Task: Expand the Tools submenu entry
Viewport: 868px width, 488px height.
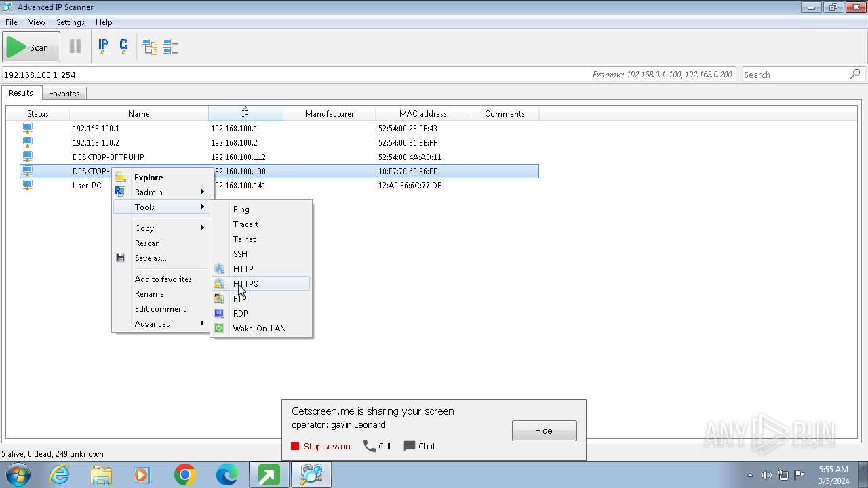Action: click(161, 207)
